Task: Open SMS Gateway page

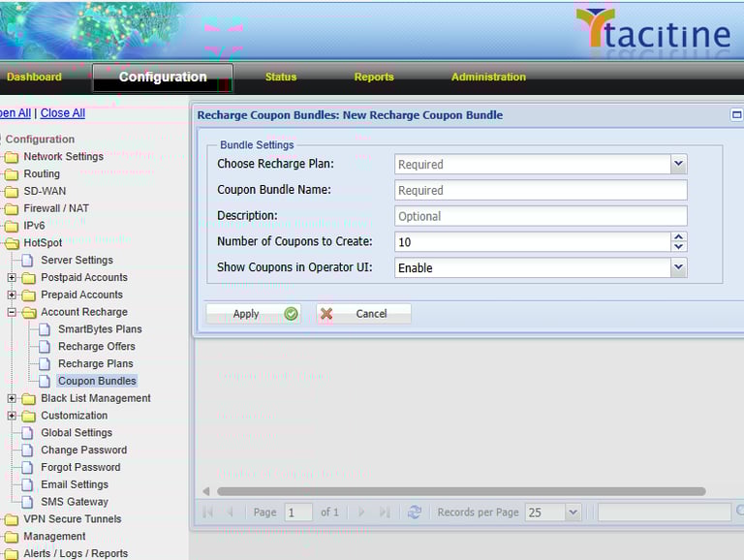Action: pyautogui.click(x=75, y=502)
